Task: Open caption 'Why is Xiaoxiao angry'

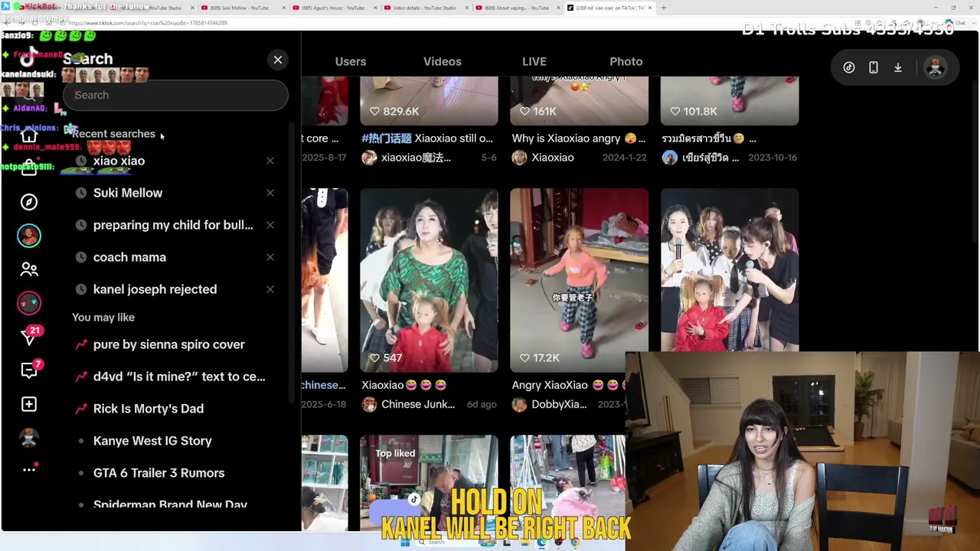Action: 578,139
